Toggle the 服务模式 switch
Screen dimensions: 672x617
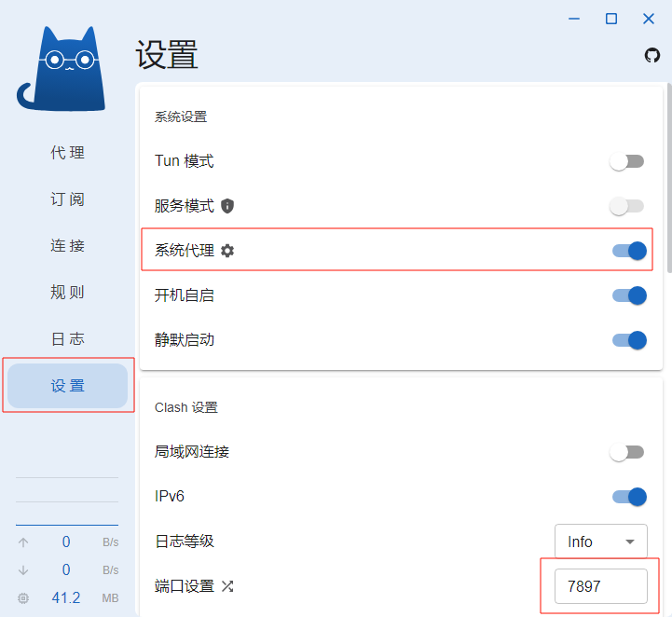point(627,206)
